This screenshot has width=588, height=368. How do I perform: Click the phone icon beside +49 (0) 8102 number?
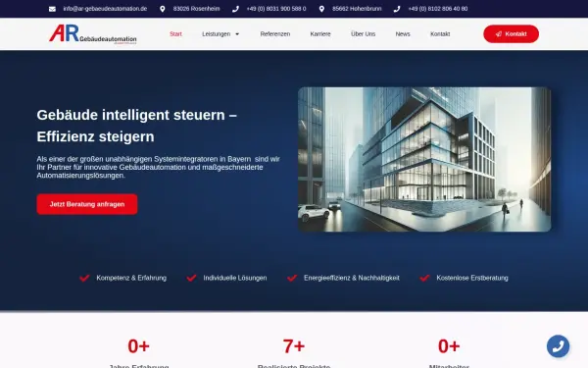pyautogui.click(x=397, y=9)
